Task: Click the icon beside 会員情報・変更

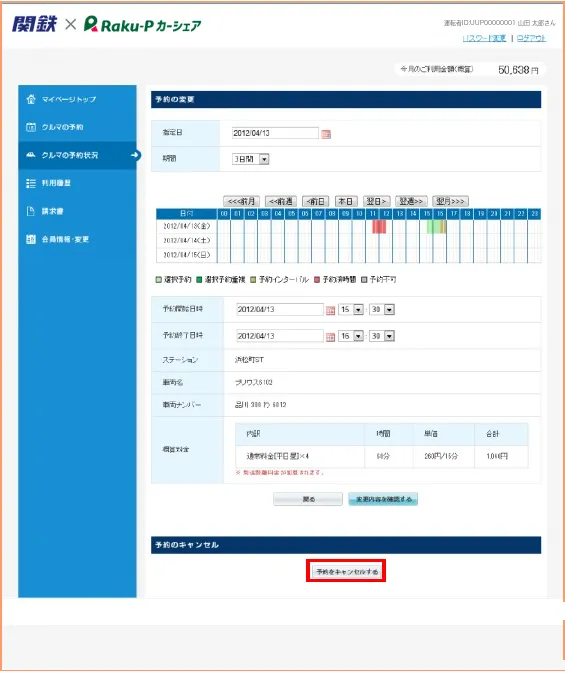Action: tap(31, 239)
